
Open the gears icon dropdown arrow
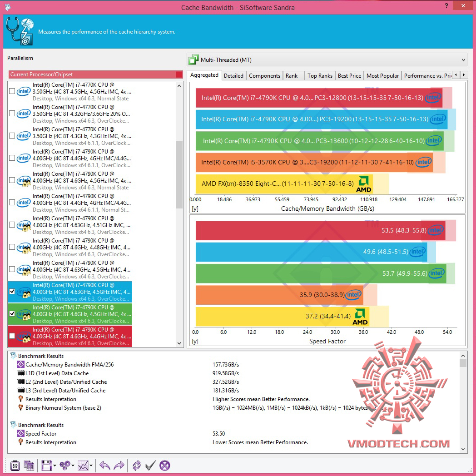73,466
